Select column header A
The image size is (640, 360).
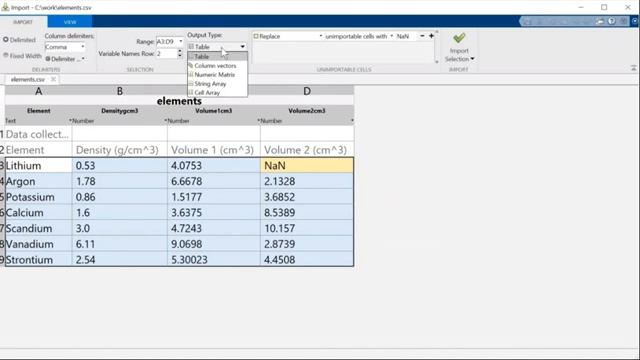click(x=38, y=91)
